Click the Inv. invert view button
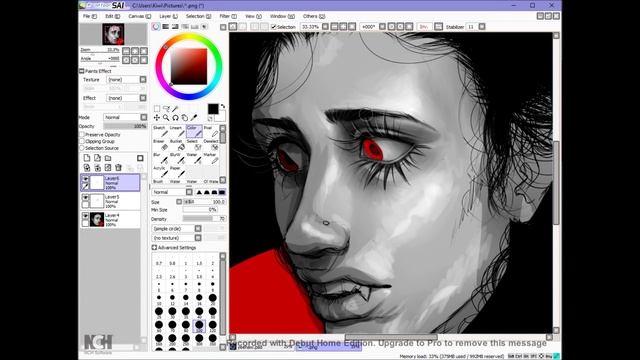 [x=424, y=27]
